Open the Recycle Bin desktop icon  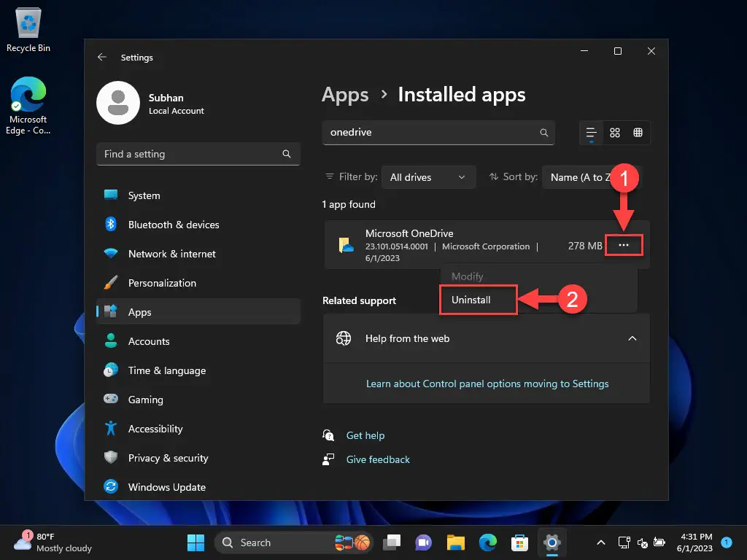coord(28,30)
